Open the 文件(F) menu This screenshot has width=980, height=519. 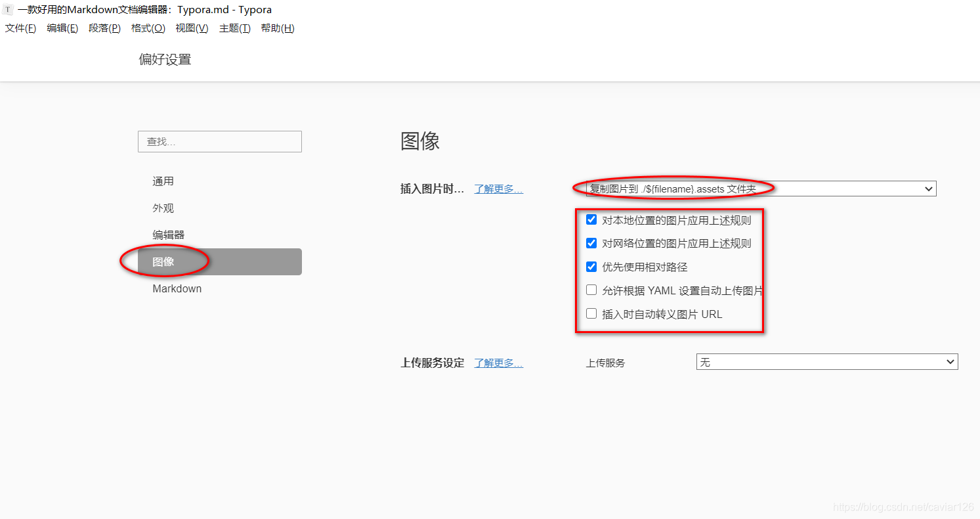coord(20,28)
